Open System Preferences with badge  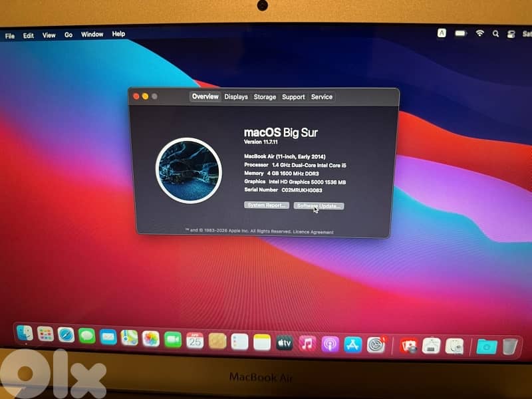(x=376, y=345)
